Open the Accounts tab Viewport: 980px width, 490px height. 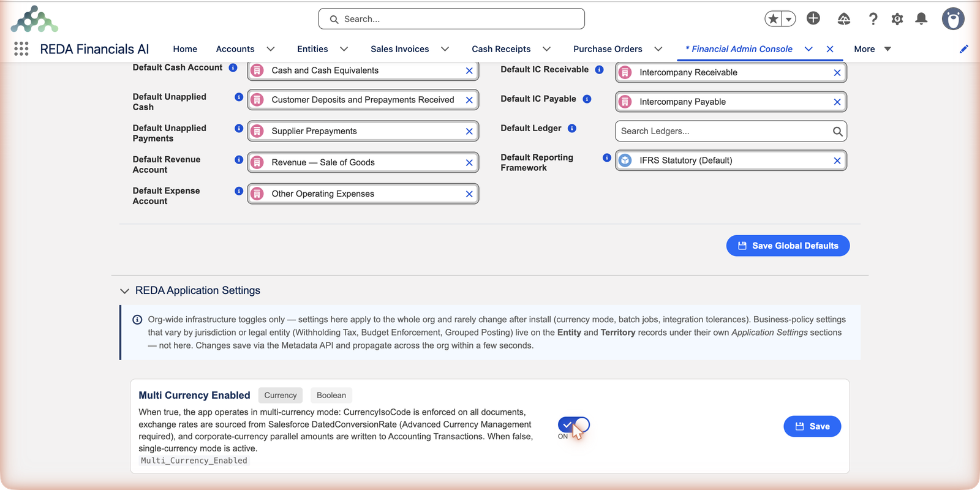(235, 49)
